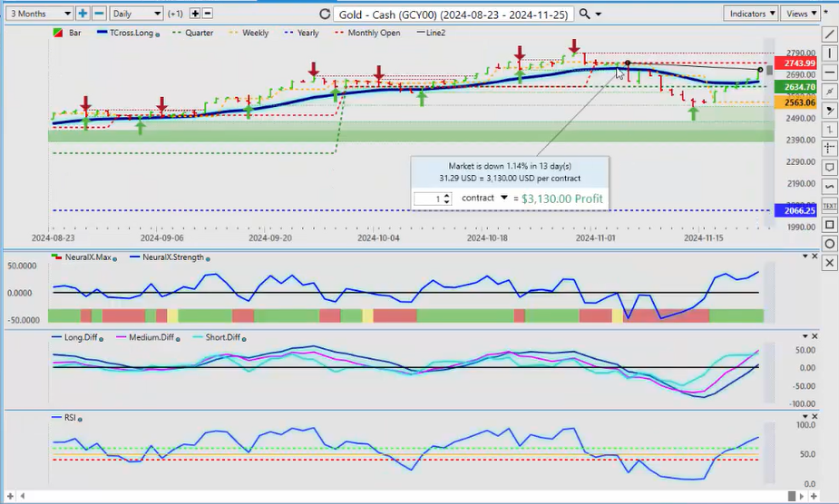Image resolution: width=839 pixels, height=504 pixels.
Task: Select the horizontal line drawing tool
Action: pyautogui.click(x=829, y=73)
